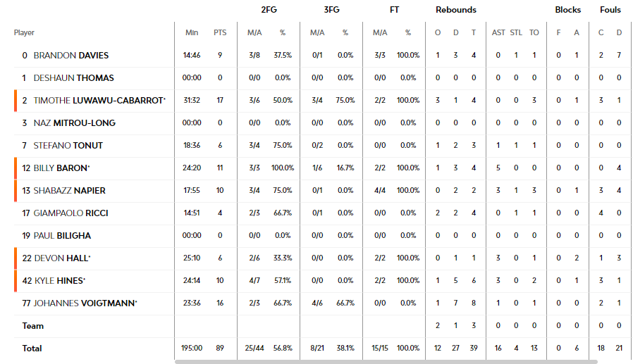Viewport: 633px width, 364px height.
Task: Click the horizontal scrollbar below table
Action: coord(386,362)
